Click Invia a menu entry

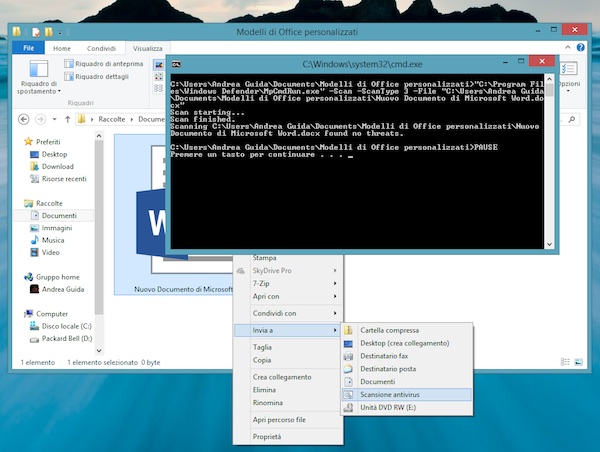tap(289, 330)
